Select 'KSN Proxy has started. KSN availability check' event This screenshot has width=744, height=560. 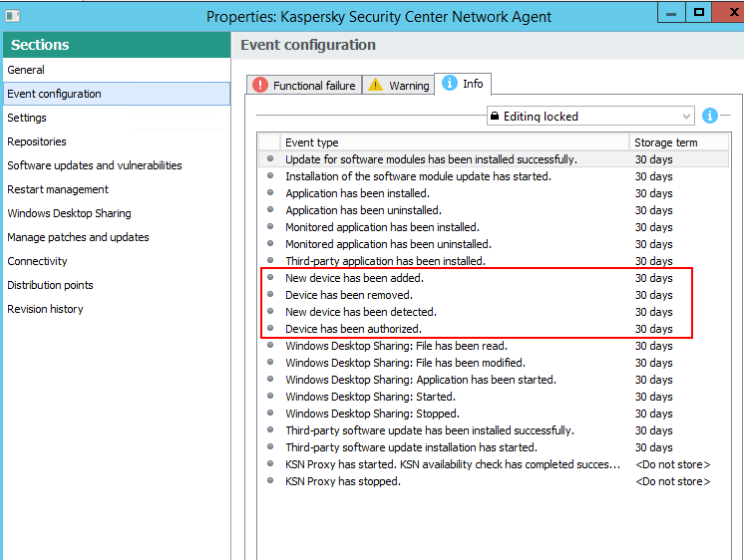(494, 464)
